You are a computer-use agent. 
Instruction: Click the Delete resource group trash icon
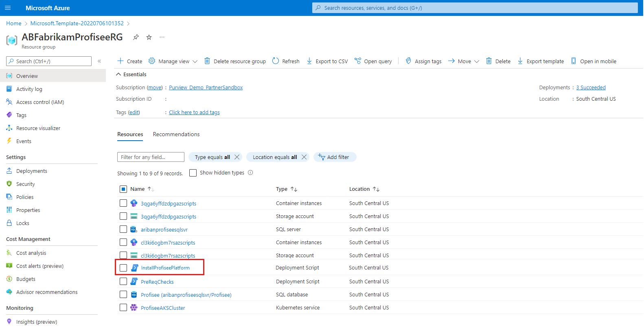click(x=207, y=61)
